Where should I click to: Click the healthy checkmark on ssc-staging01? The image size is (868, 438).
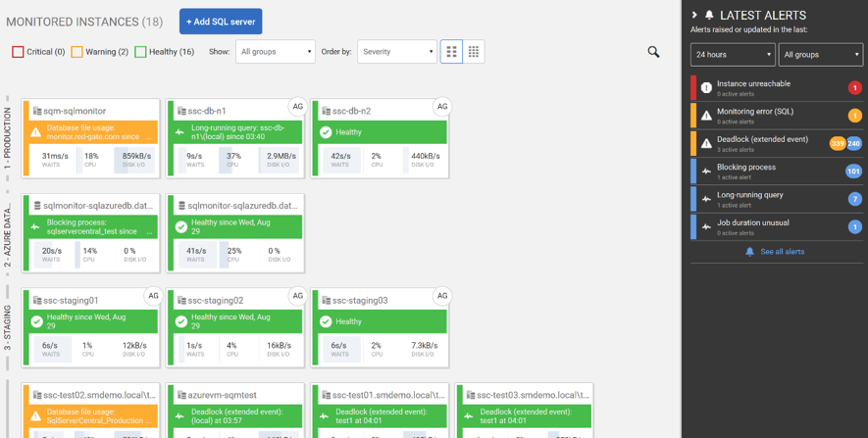[x=36, y=321]
